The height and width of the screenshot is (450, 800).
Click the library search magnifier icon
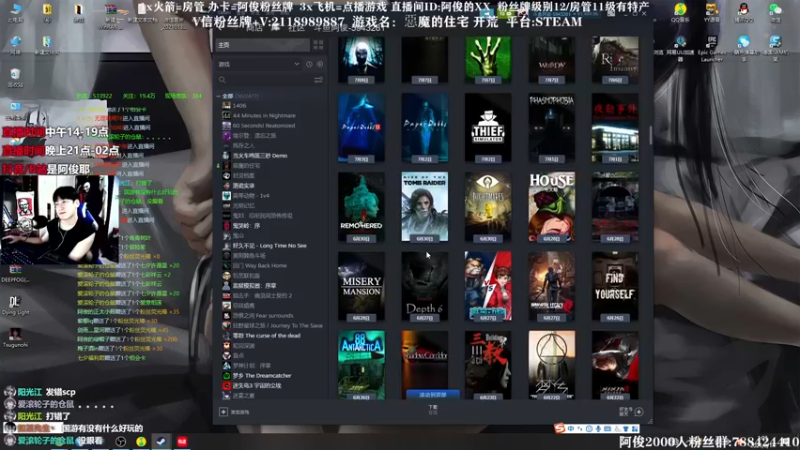coord(222,80)
